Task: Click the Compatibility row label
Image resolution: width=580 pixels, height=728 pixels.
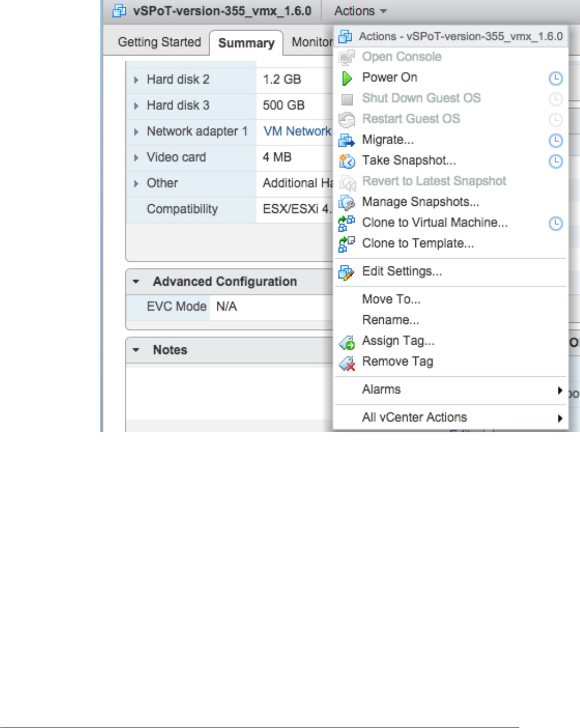Action: pos(182,209)
